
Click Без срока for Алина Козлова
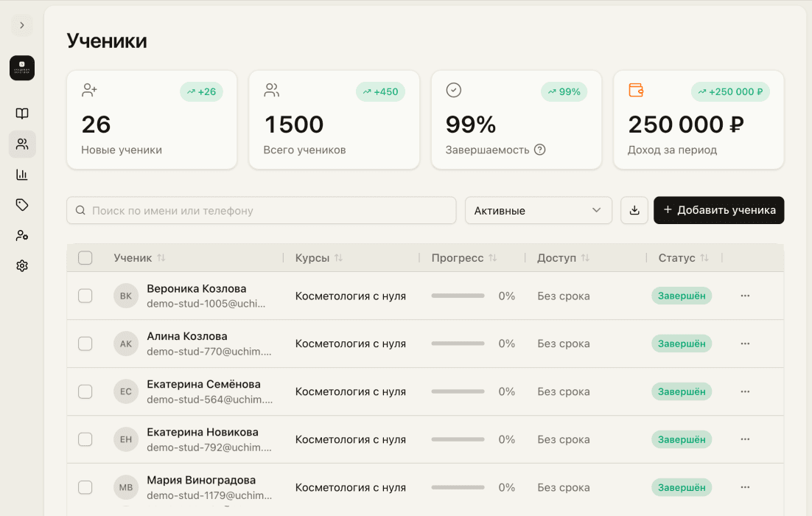[x=564, y=344]
